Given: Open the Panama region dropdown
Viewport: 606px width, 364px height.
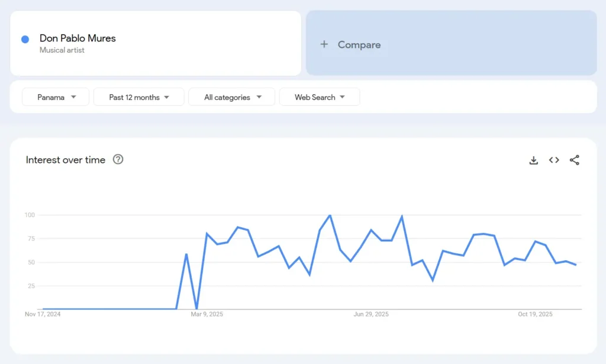Looking at the screenshot, I should [56, 97].
